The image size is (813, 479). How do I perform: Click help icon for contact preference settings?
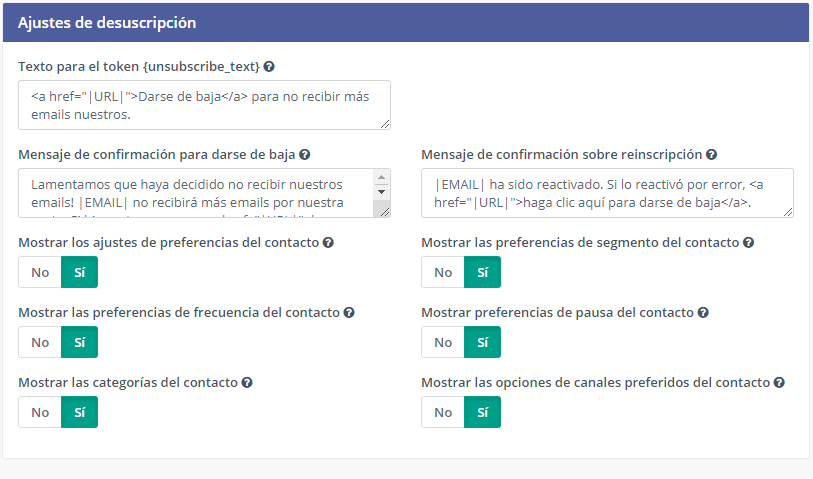point(328,242)
